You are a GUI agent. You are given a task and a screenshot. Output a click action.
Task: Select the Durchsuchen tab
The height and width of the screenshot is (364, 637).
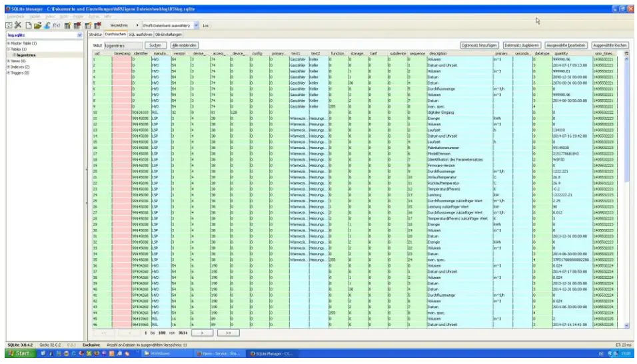point(115,35)
